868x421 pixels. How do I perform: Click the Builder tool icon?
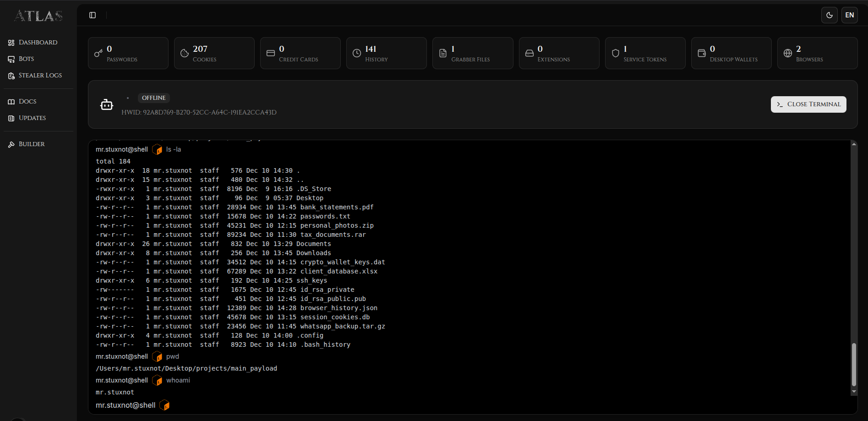[x=11, y=144]
